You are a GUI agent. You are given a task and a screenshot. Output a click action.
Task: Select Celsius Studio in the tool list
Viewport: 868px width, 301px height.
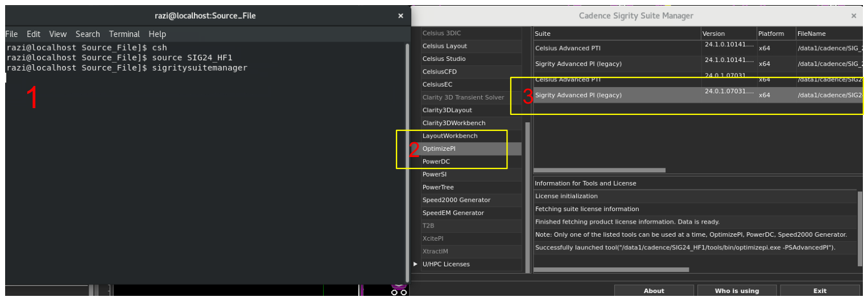click(x=471, y=59)
